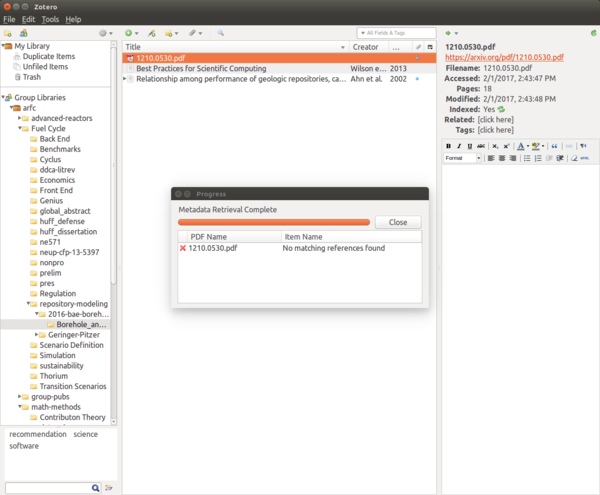Open the Trash in My Library
The width and height of the screenshot is (600, 495).
[x=31, y=77]
